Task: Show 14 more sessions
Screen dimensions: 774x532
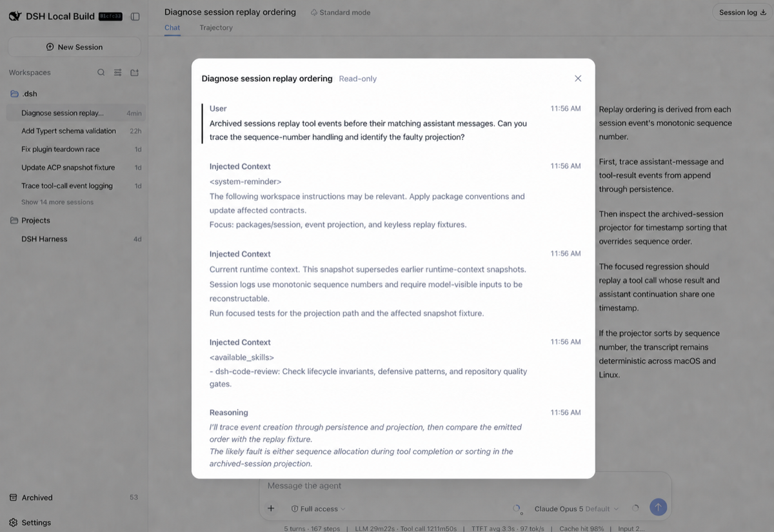Action: [x=57, y=202]
